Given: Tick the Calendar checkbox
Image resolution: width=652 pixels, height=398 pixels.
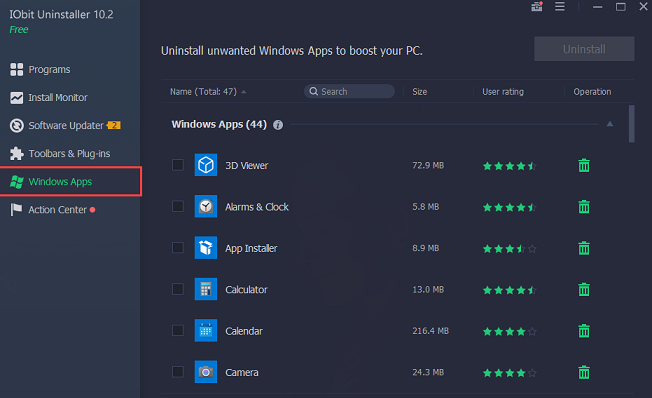Looking at the screenshot, I should (x=178, y=331).
